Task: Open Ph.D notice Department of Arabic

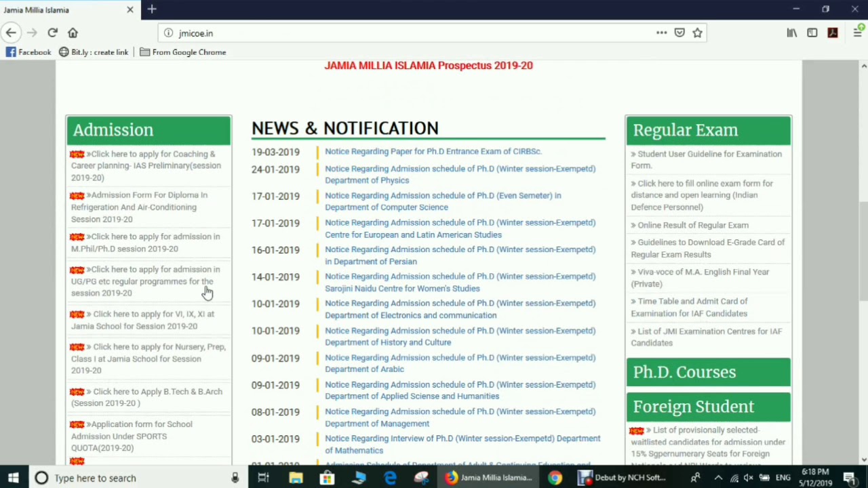Action: click(x=460, y=363)
